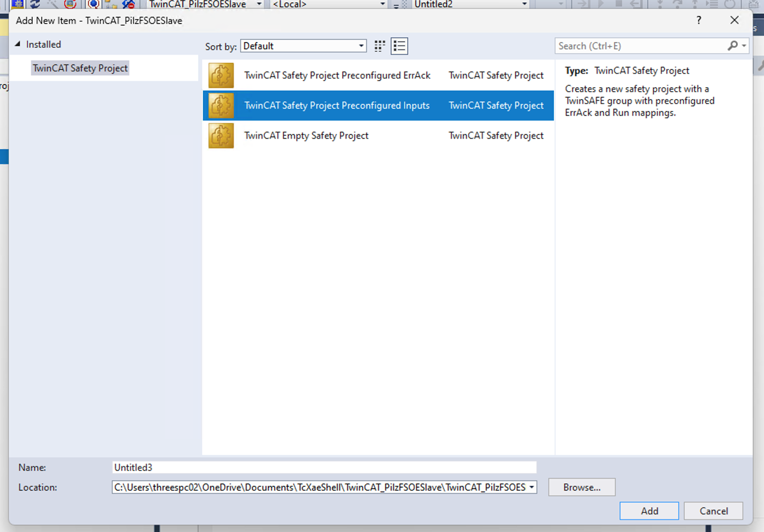Click the Search (Ctrl+E) field

click(641, 46)
